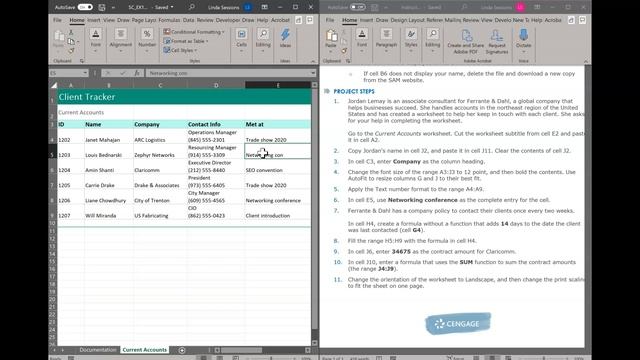The height and width of the screenshot is (360, 640).
Task: Click the fx Insert Function icon
Action: click(x=137, y=73)
